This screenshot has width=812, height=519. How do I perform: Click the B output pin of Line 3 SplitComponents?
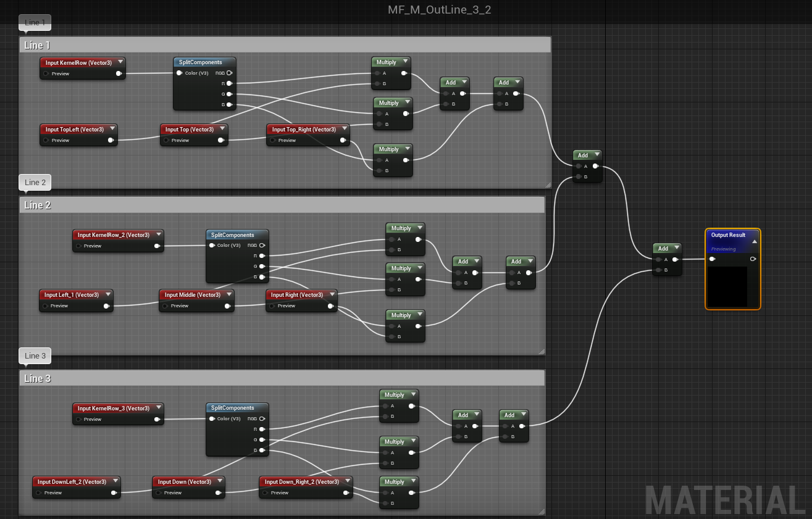(x=262, y=450)
